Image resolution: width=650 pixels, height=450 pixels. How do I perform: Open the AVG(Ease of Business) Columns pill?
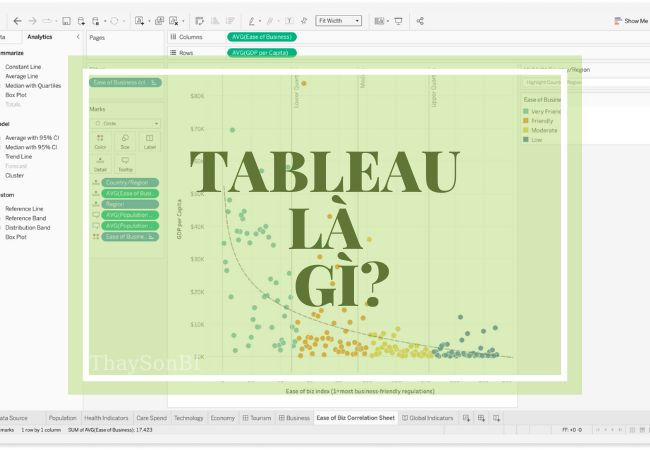pos(262,37)
